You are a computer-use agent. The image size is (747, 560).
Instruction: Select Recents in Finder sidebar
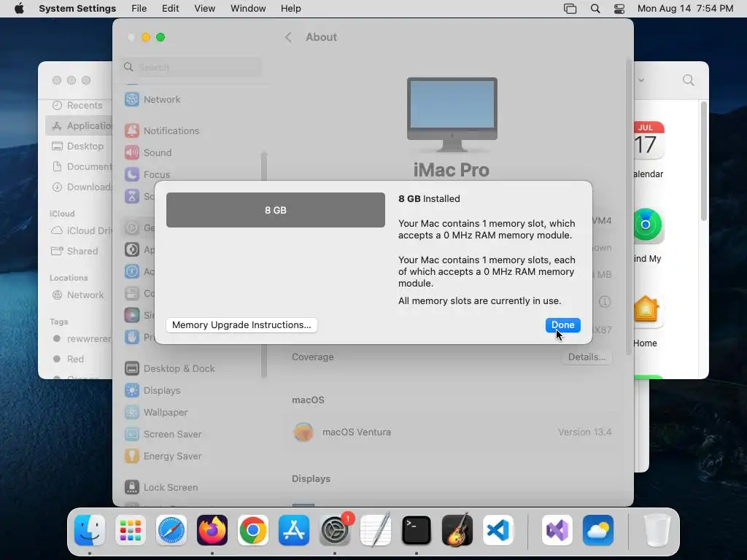[x=79, y=105]
